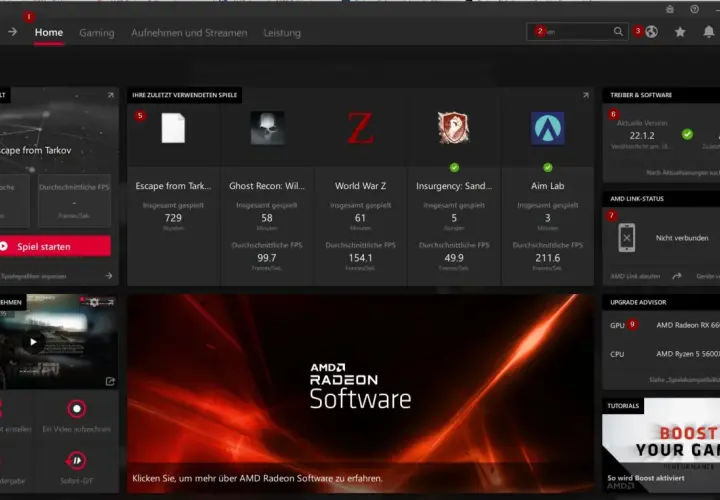The image size is (720, 500).
Task: Click the green checkmark under Aim Lab
Action: coord(547,168)
